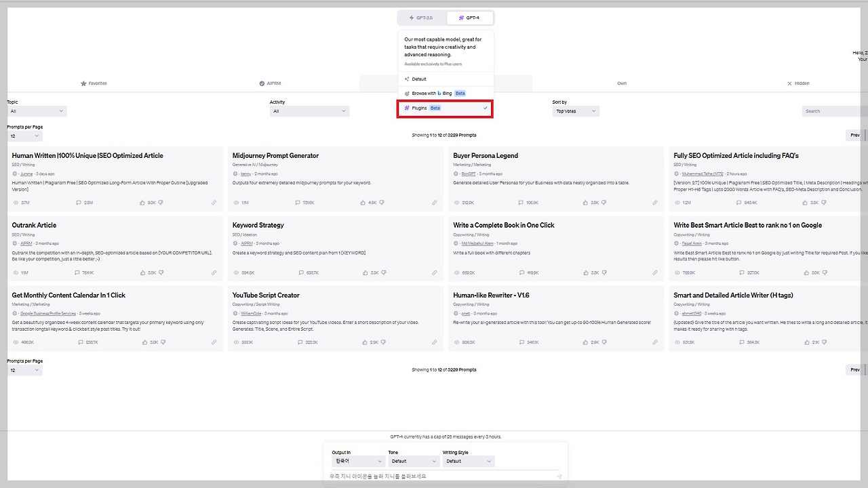Upvote Write a Complete Book in One Click
Viewport: 868px width, 488px height.
click(585, 272)
